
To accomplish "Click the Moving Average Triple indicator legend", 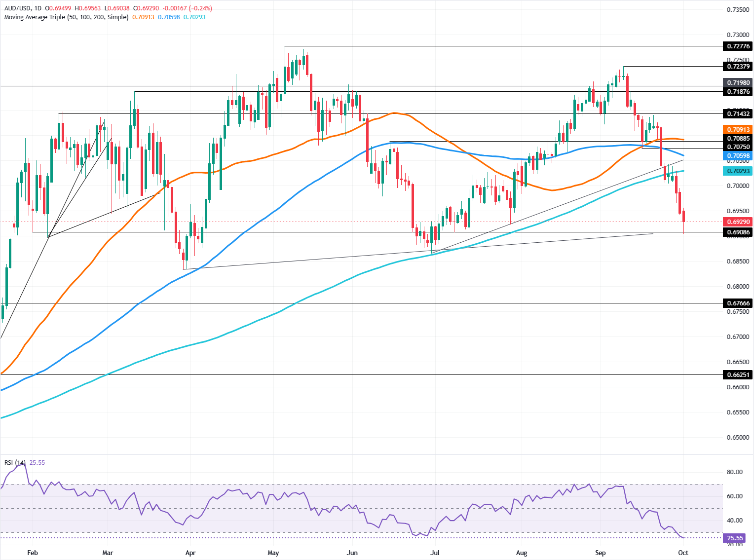I will (66, 17).
